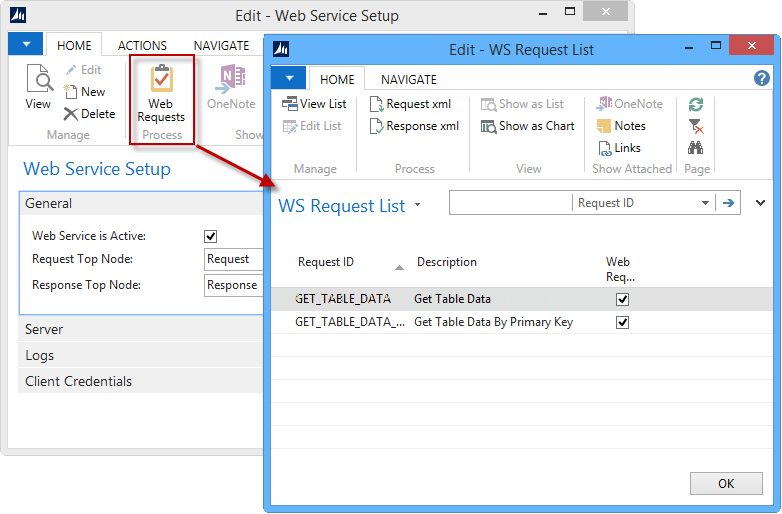The width and height of the screenshot is (782, 514).
Task: Toggle Web Service is Active checkbox
Action: 210,236
